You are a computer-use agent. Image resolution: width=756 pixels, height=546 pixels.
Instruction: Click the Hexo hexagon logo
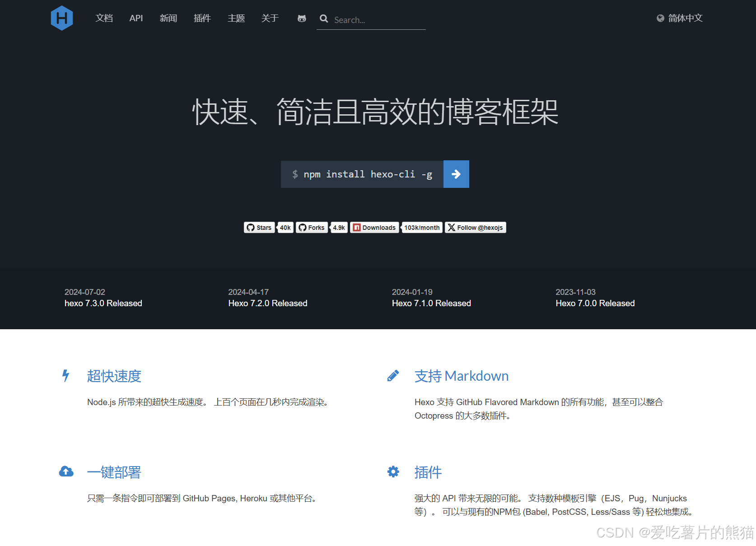(x=62, y=18)
